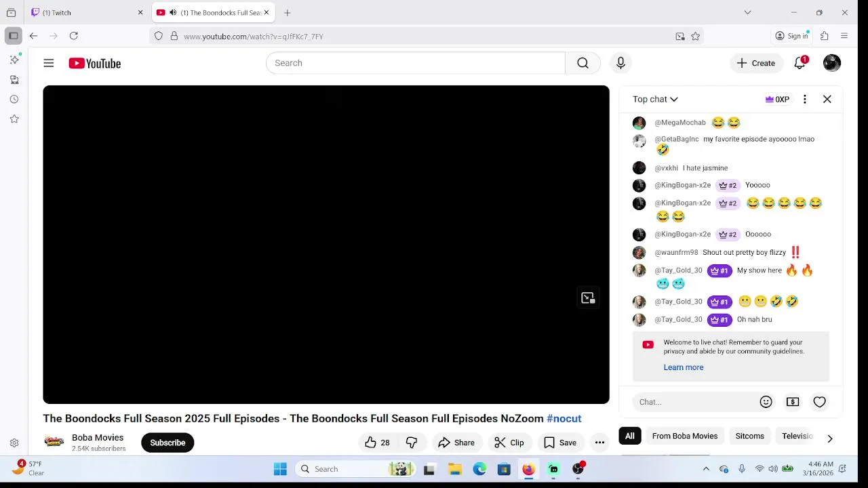
Task: Select From Boba Movies chip
Action: coord(685,436)
